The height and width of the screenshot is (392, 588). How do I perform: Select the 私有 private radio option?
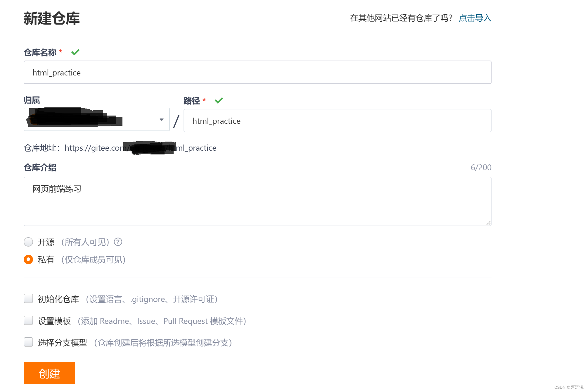pyautogui.click(x=28, y=259)
